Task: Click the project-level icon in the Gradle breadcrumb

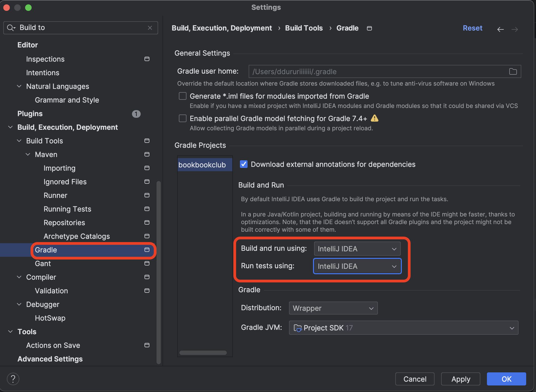Action: tap(369, 28)
